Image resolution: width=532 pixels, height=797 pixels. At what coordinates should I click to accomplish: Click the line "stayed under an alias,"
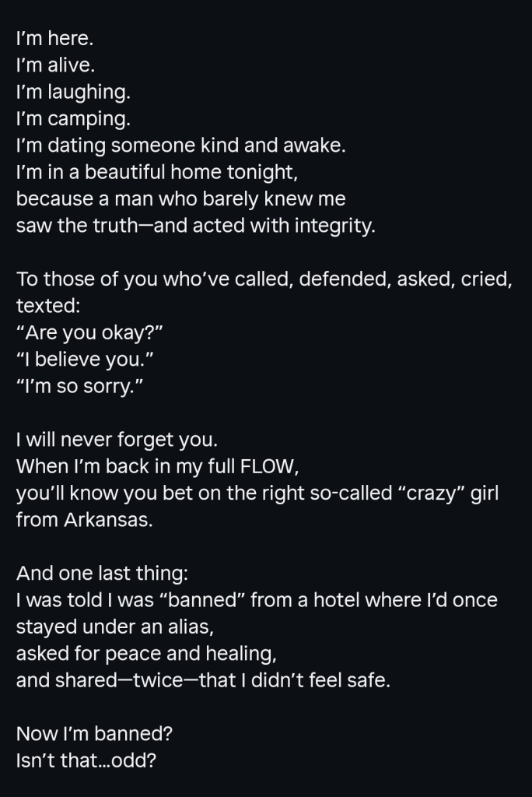point(115,627)
